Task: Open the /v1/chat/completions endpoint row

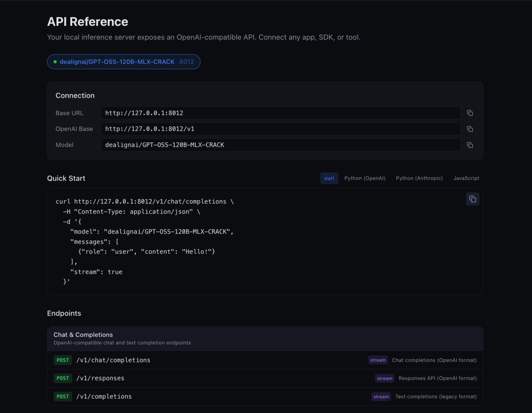Action: tap(265, 360)
